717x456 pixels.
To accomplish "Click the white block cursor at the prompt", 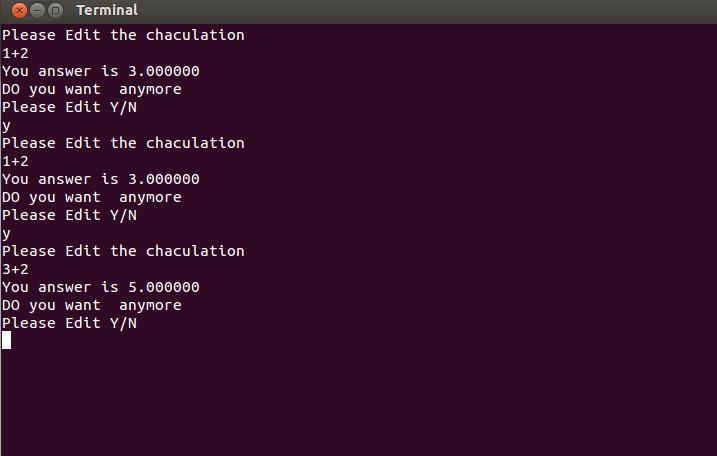I will 6,340.
